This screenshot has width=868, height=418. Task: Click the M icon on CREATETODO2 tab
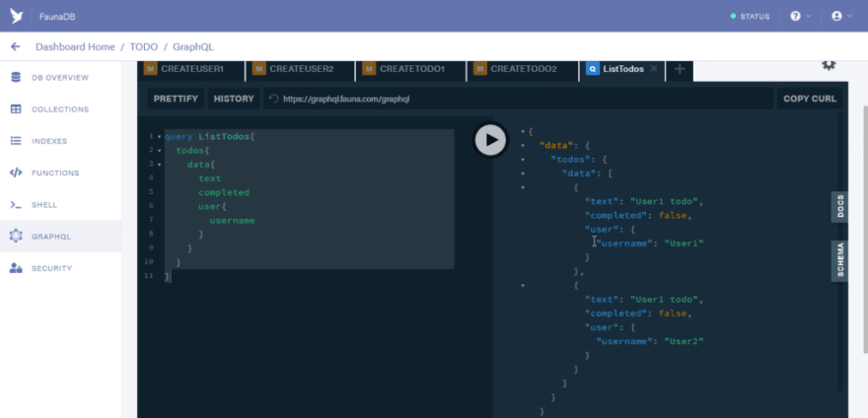pos(480,69)
